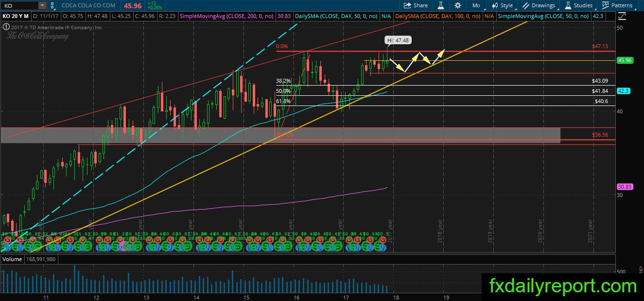Open the Studies menu
This screenshot has width=644, height=301.
pos(578,5)
